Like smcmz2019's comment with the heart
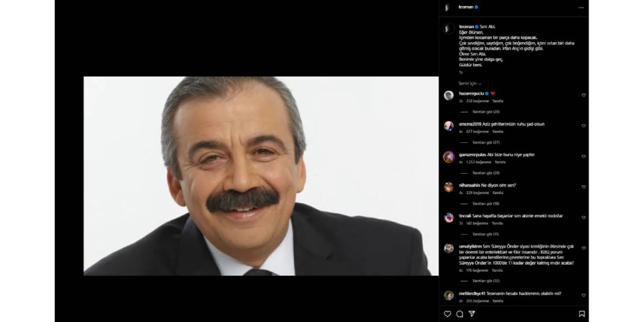644x322 pixels. pyautogui.click(x=583, y=125)
